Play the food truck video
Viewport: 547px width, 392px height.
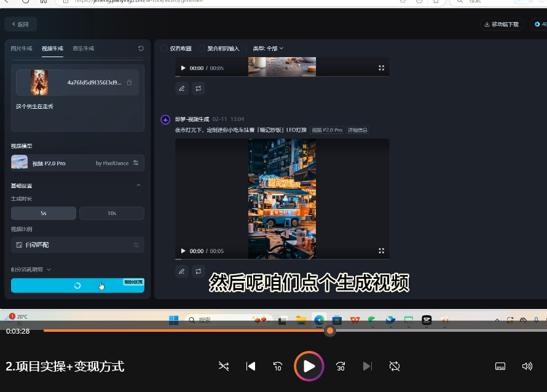183,251
